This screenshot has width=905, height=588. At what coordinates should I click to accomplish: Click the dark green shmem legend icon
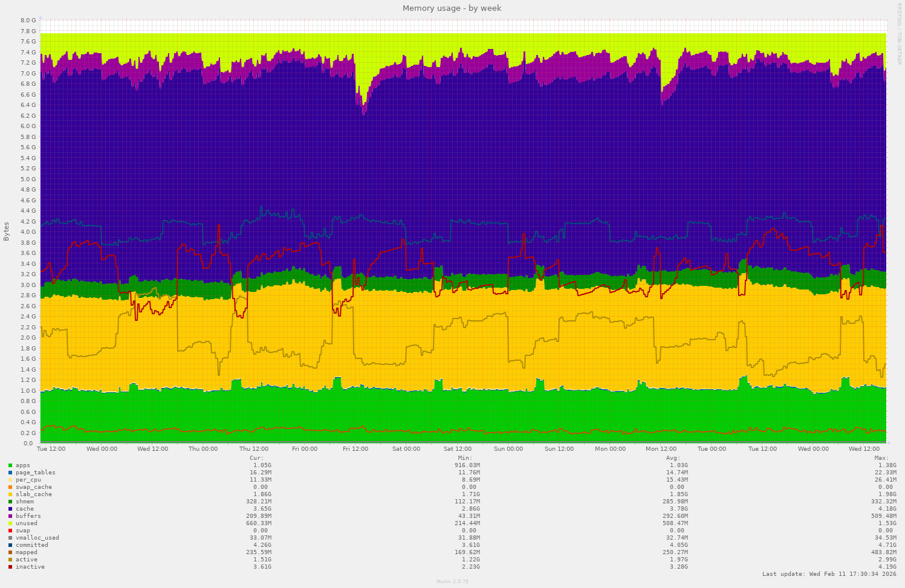pyautogui.click(x=10, y=501)
